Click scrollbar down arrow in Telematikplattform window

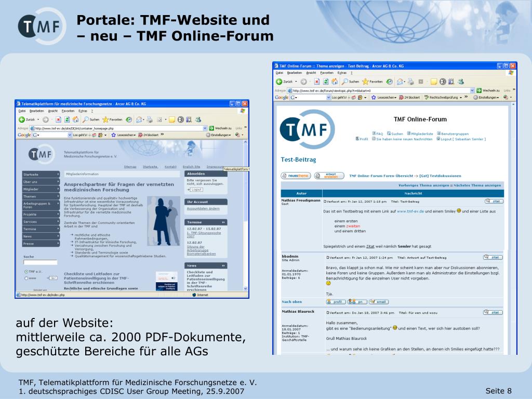pos(246,289)
